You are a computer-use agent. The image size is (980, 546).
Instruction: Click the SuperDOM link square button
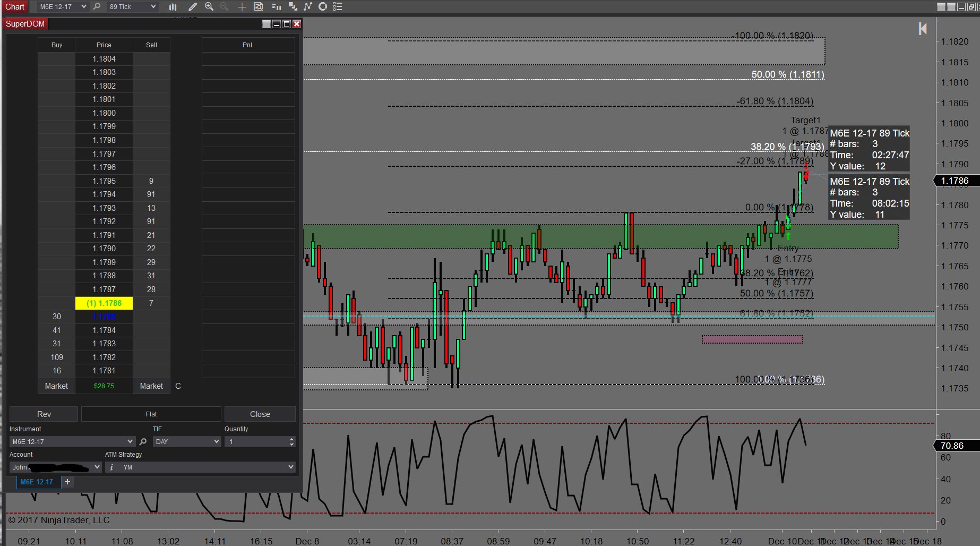click(x=267, y=24)
